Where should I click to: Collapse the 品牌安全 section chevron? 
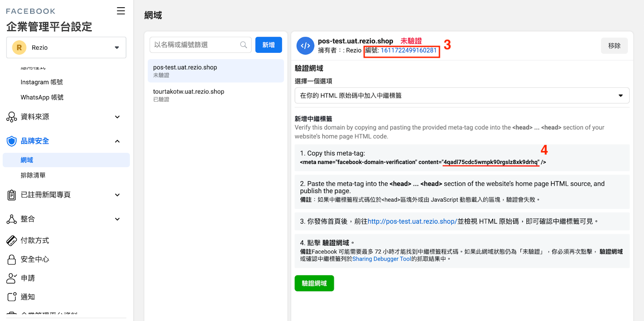[117, 141]
